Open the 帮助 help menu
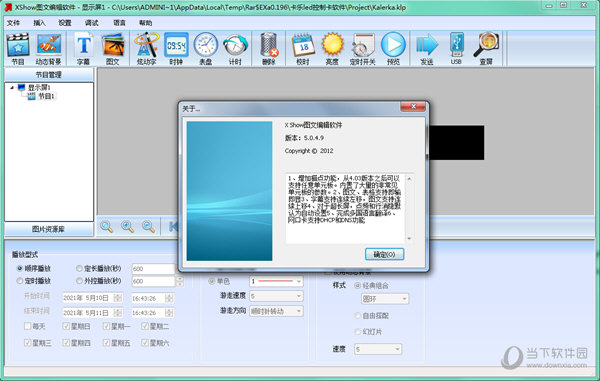Image resolution: width=600 pixels, height=381 pixels. [145, 23]
